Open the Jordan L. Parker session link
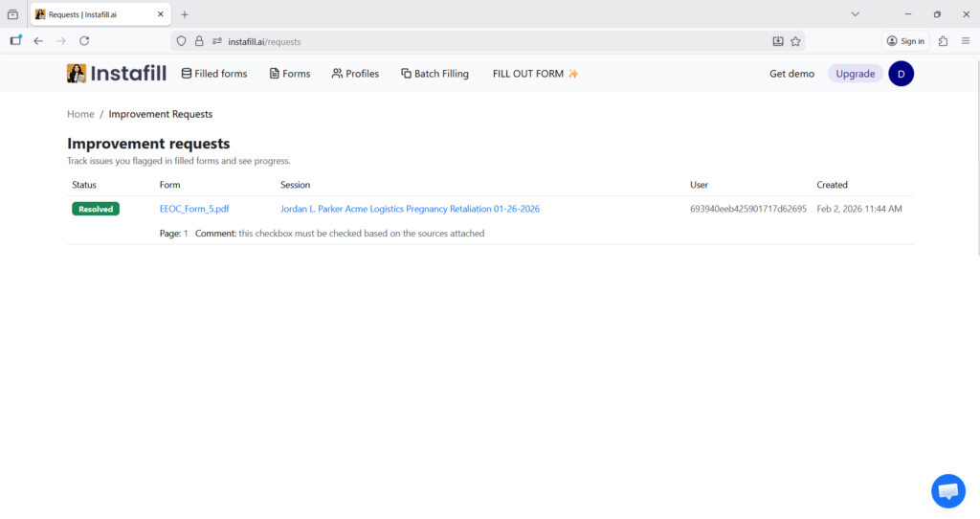This screenshot has height=519, width=980. 410,209
